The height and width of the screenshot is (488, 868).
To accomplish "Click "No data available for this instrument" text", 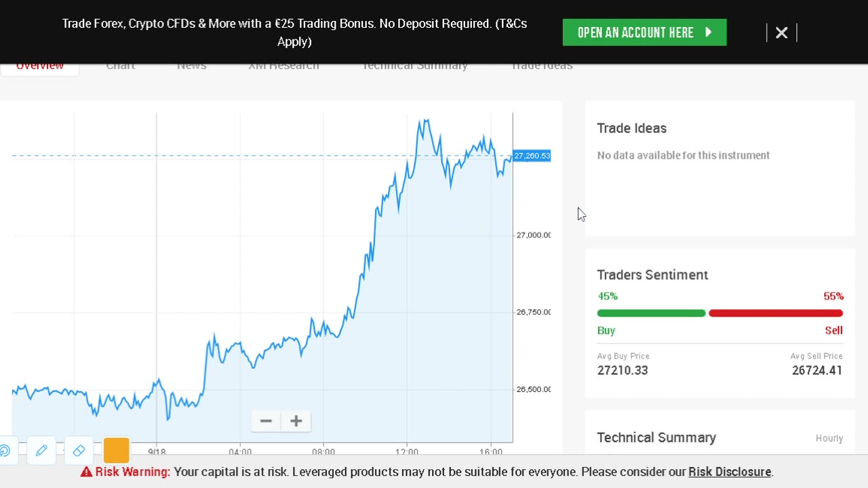I will coord(684,155).
